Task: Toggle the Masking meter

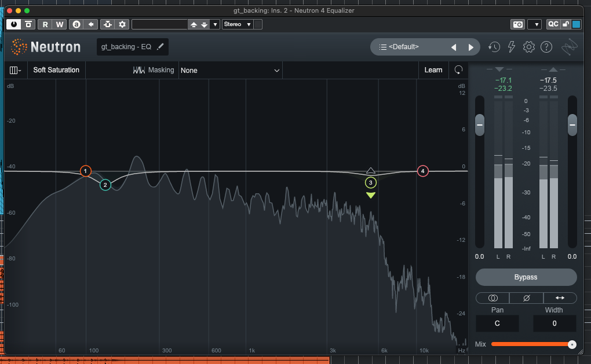Action: coord(154,70)
